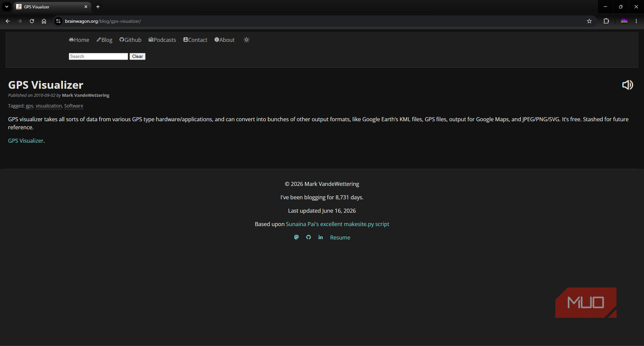Open the tab search dropdown arrow
Viewport: 644px width, 346px height.
(x=7, y=7)
